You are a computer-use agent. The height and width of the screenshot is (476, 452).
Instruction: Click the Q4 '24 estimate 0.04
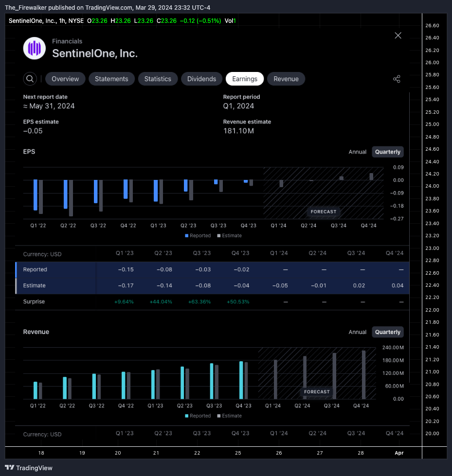398,286
